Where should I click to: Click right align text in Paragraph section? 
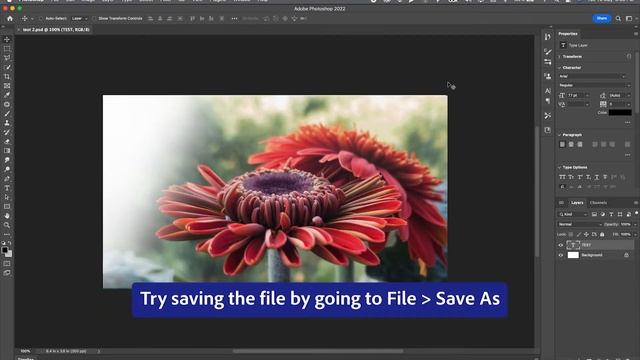click(x=580, y=144)
